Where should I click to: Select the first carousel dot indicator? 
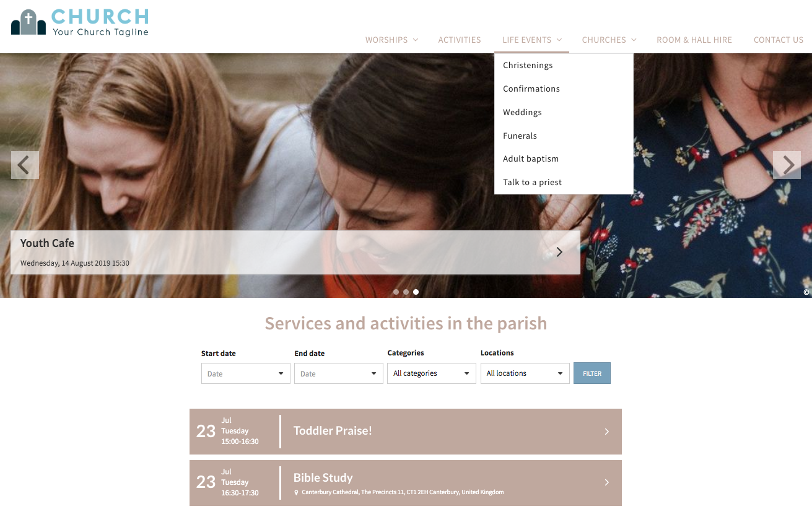(x=396, y=292)
